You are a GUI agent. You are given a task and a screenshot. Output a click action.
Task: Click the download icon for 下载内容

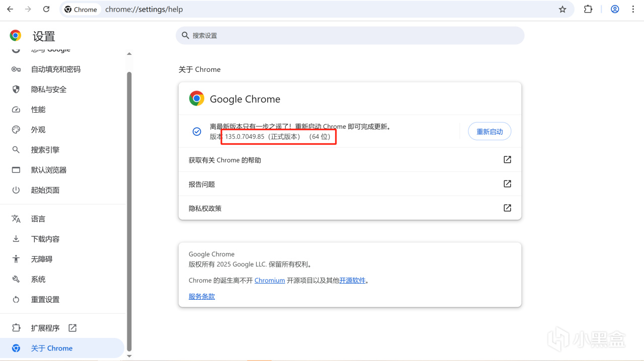tap(16, 239)
